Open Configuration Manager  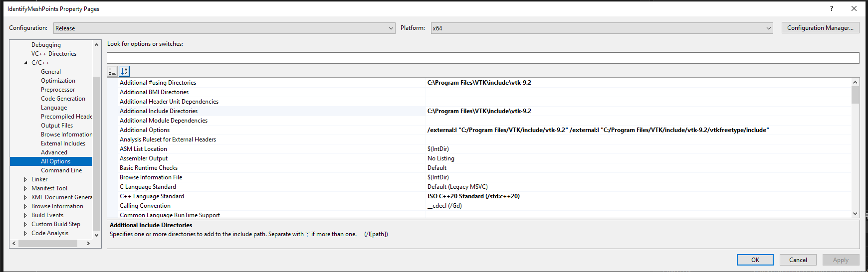[820, 28]
